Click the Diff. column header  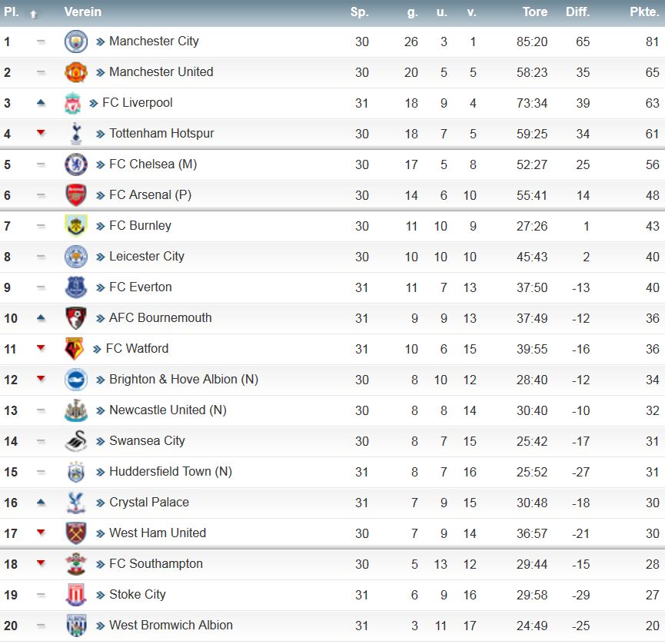[577, 12]
